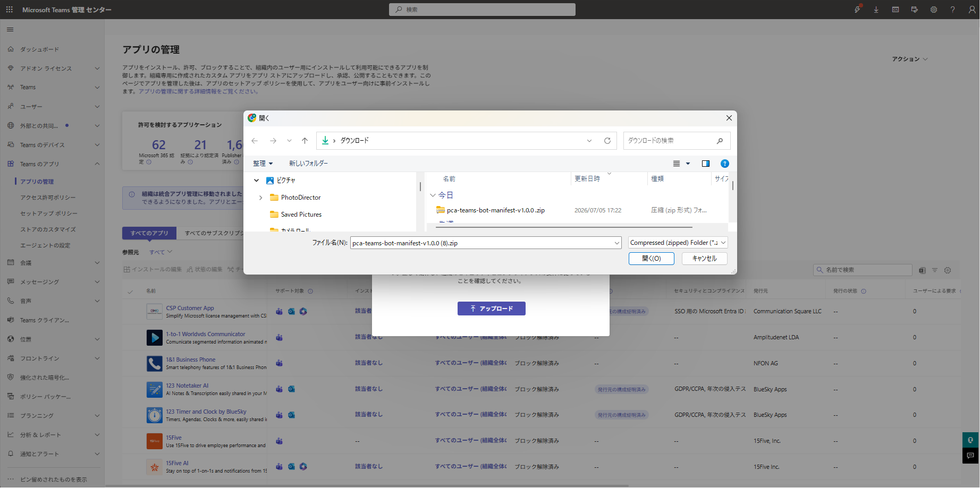Open the app launcher waffle icon
The image size is (980, 488).
tap(10, 10)
